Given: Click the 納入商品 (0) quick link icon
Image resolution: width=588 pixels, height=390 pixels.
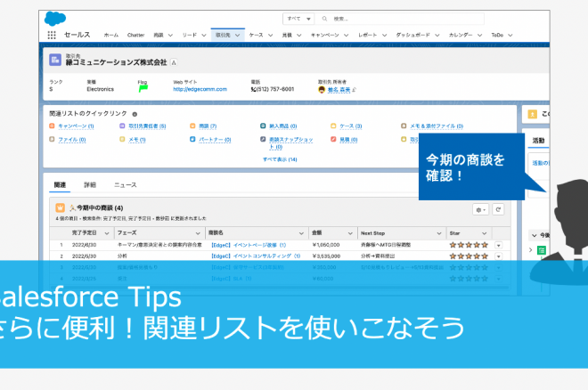Looking at the screenshot, I should pos(263,126).
